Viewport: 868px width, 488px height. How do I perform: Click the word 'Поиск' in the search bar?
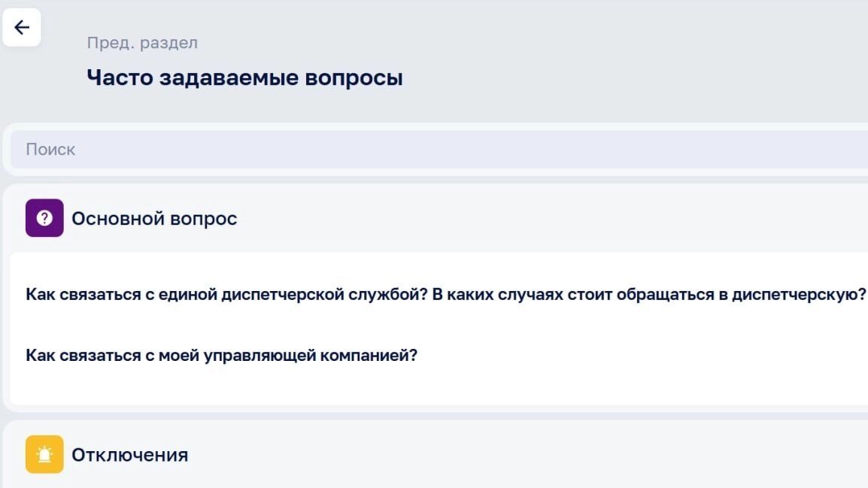[50, 149]
